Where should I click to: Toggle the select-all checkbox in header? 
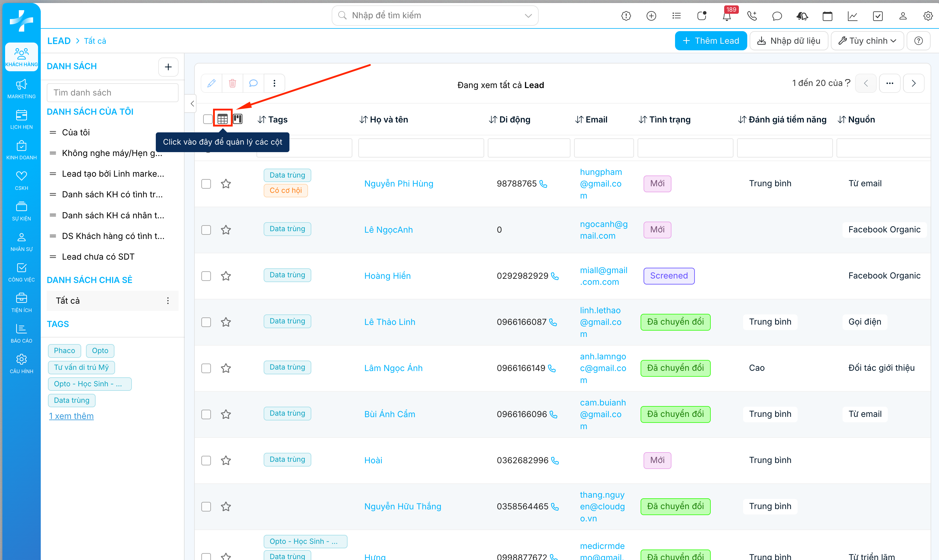pos(207,119)
